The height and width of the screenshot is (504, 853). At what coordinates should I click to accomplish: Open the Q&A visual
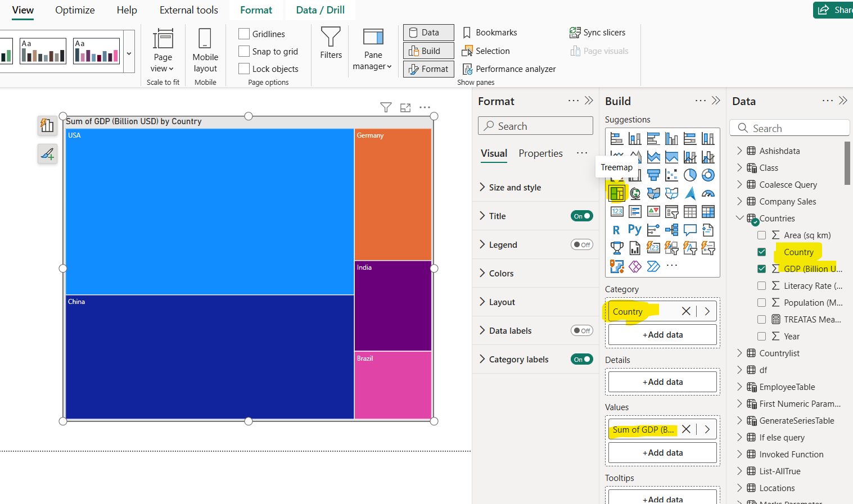coord(690,229)
